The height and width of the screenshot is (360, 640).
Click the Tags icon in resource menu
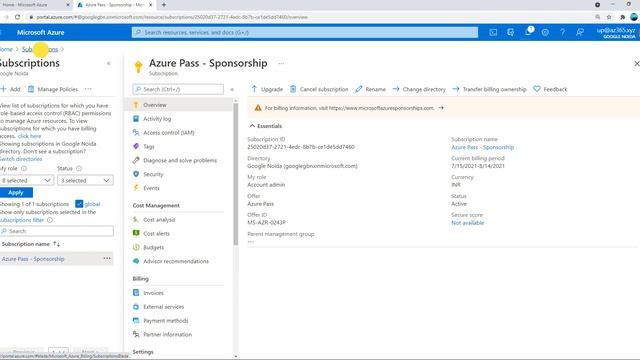tap(136, 146)
